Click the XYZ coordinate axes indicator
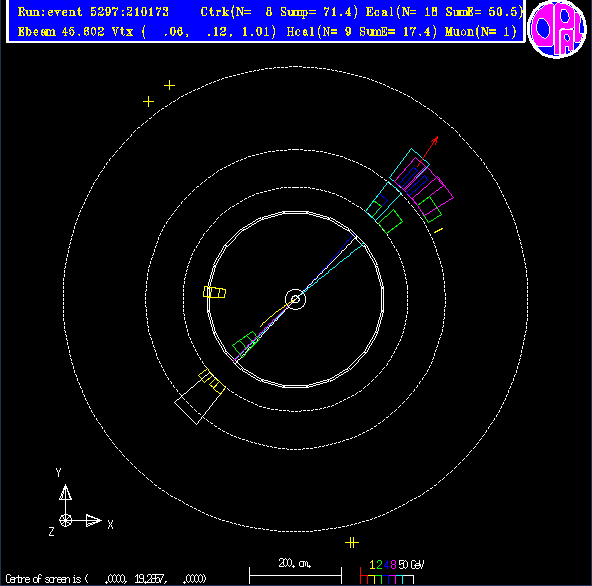The image size is (592, 586). coord(79,503)
